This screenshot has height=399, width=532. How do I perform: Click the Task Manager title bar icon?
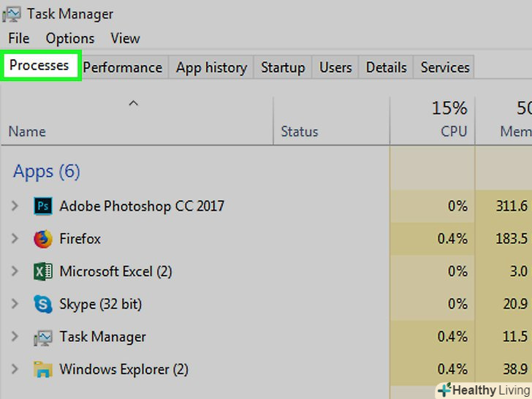click(x=13, y=14)
